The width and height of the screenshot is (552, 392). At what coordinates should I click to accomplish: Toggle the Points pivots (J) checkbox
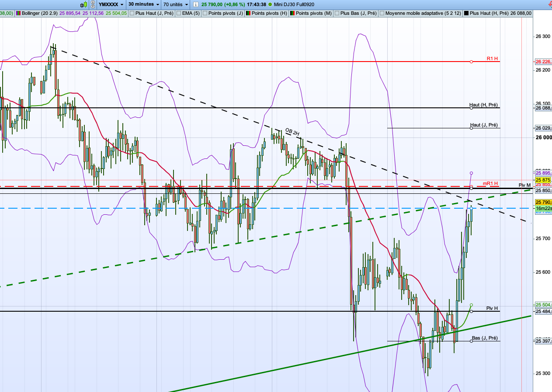click(205, 13)
